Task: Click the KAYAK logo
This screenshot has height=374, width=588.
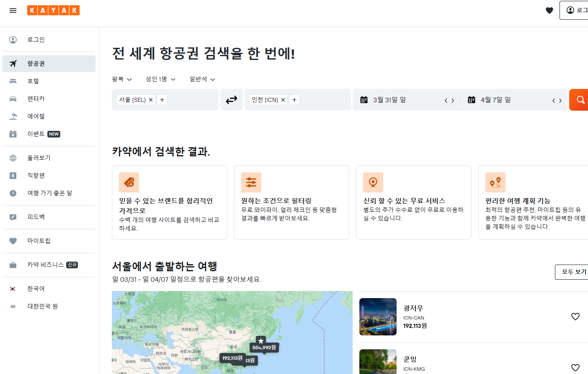Action: [53, 10]
